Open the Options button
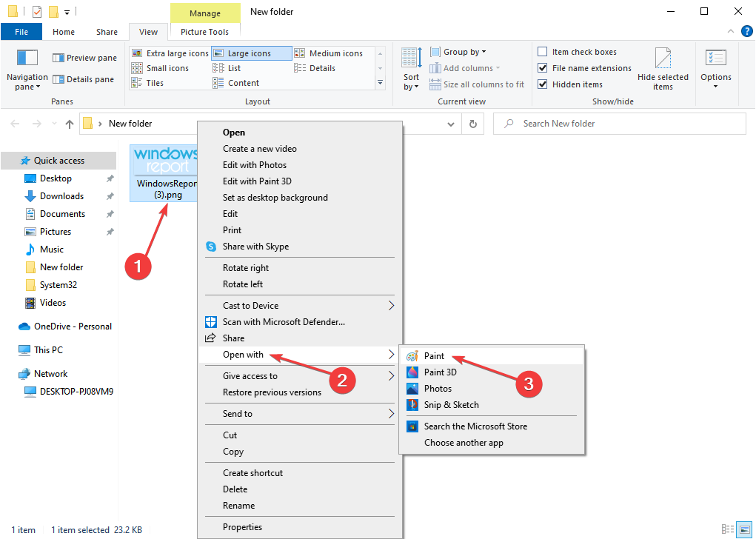 pos(716,69)
